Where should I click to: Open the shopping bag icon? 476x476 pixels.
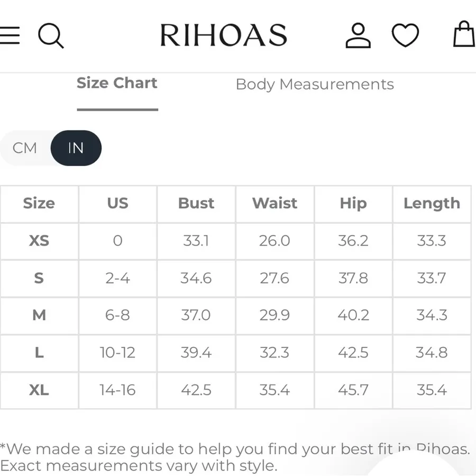tap(464, 34)
